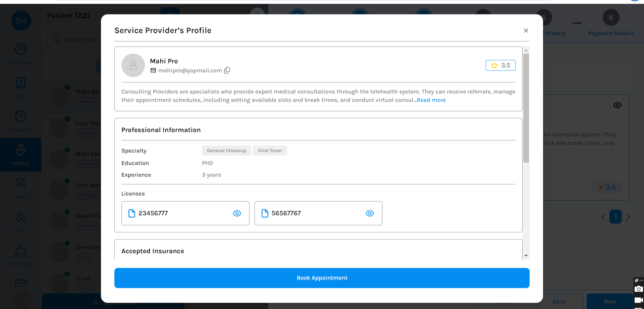Viewport: 644px width, 309px height.
Task: Go to next page with right chevron
Action: pyautogui.click(x=628, y=217)
